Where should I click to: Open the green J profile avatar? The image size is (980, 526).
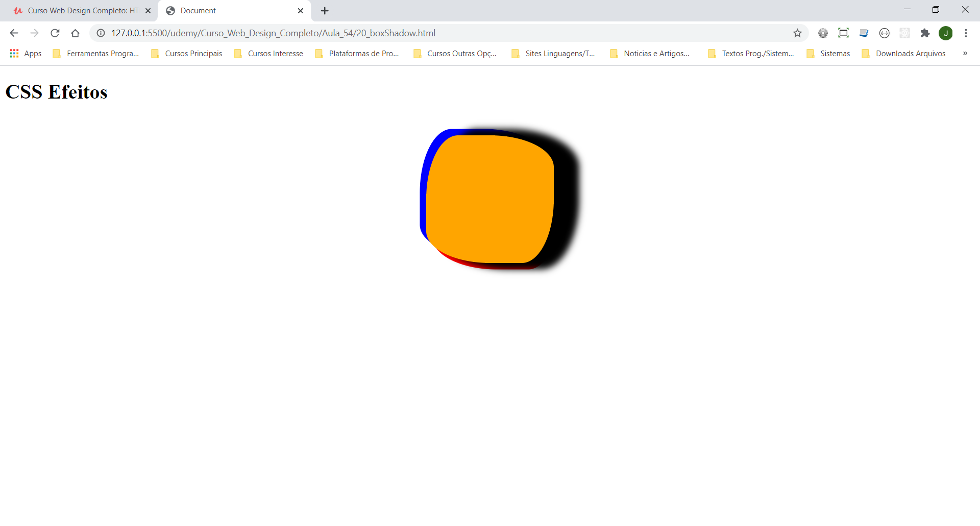[945, 33]
